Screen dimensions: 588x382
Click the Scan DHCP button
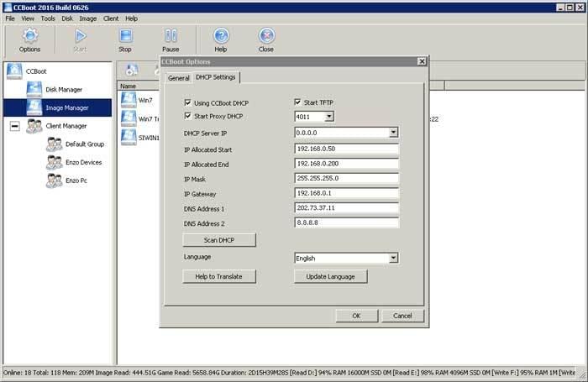click(x=219, y=240)
